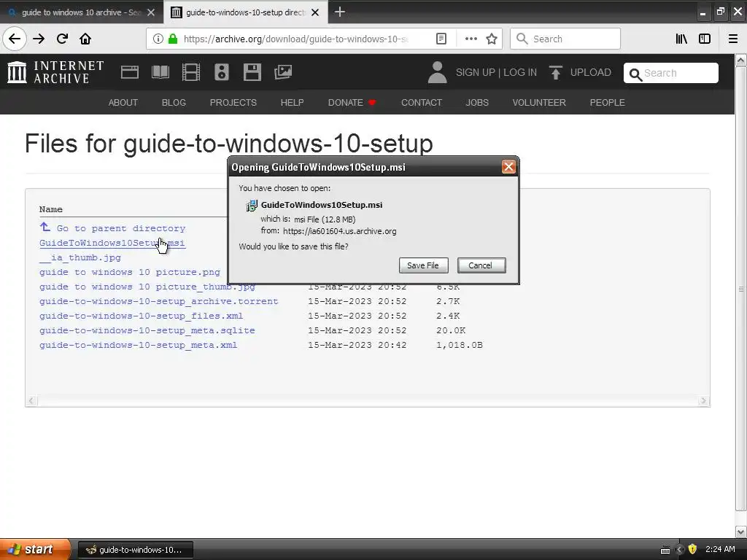
Task: Bookmark this page with the star
Action: tap(492, 39)
